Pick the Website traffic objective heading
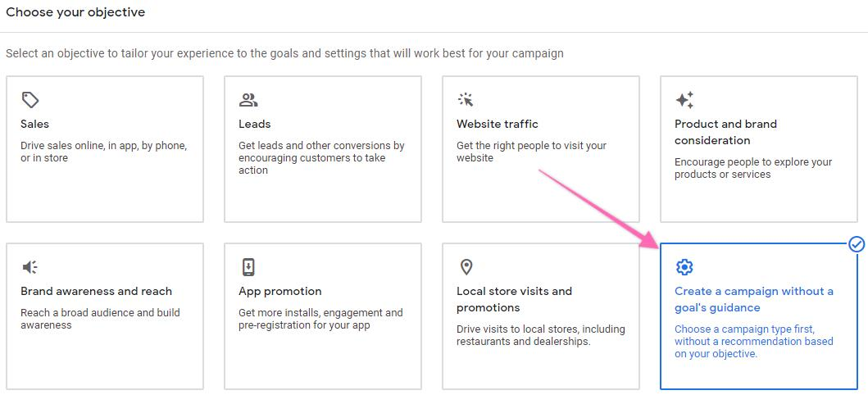 point(498,125)
